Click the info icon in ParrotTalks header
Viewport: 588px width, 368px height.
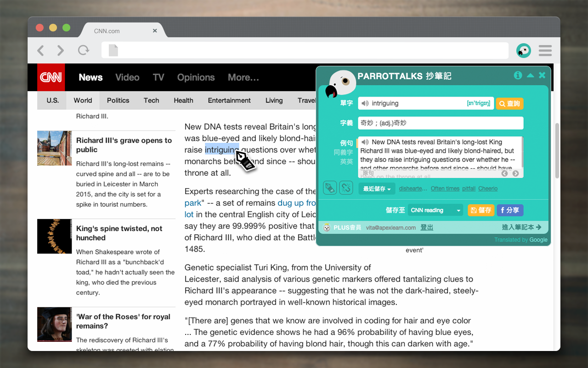[x=518, y=75]
